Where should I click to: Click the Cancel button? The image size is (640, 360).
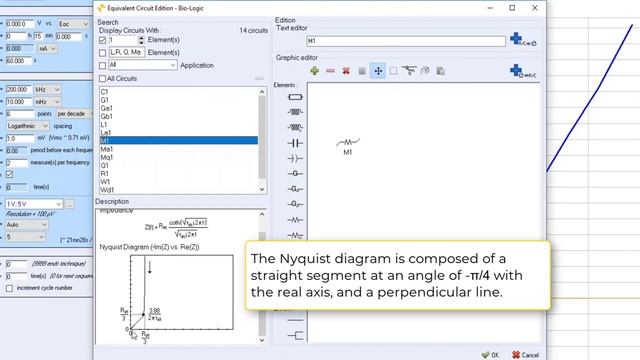click(x=526, y=355)
